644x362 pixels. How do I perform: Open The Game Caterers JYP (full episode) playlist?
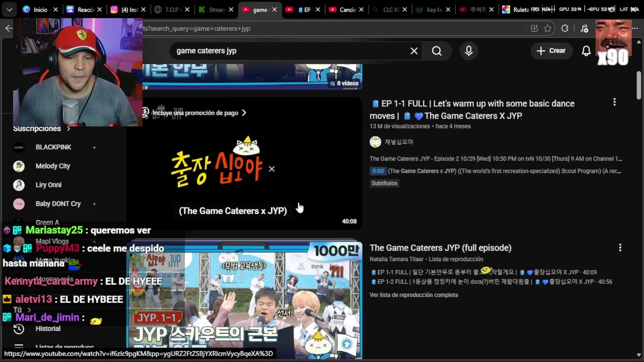tap(440, 248)
